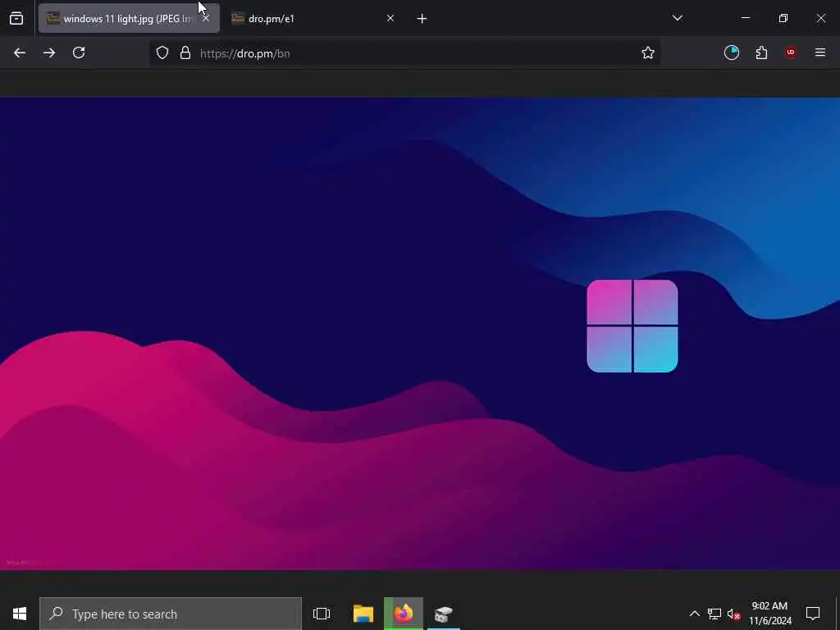840x630 pixels.
Task: Reload the current page
Action: (x=79, y=52)
